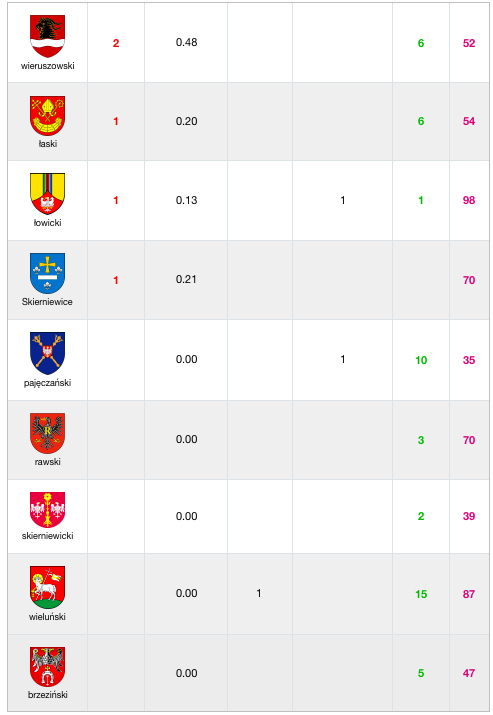Open the brzeziński county link
This screenshot has width=493, height=715.
(47, 694)
